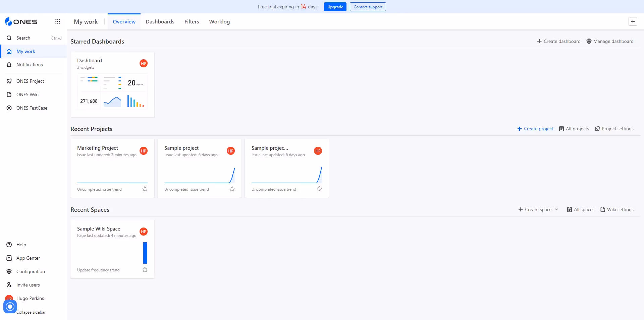The width and height of the screenshot is (644, 320).
Task: Star the truncated Sample projec... card
Action: (x=319, y=189)
